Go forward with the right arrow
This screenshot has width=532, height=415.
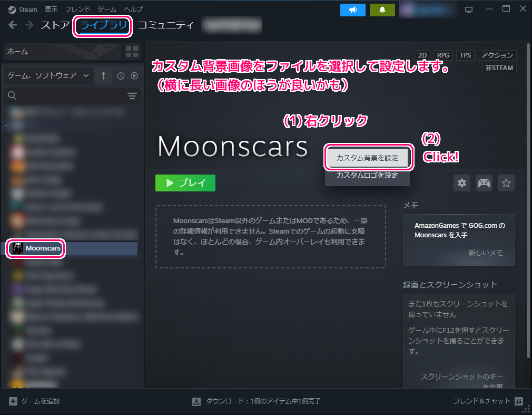tap(29, 25)
